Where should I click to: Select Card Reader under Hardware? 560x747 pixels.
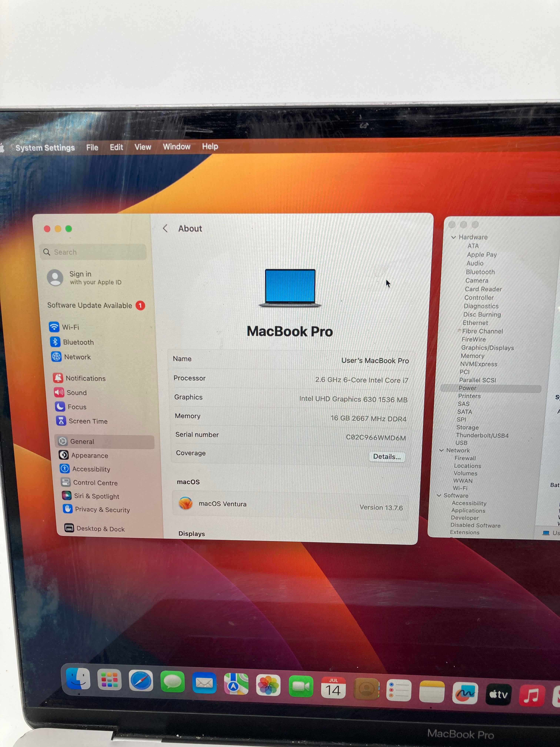point(483,289)
